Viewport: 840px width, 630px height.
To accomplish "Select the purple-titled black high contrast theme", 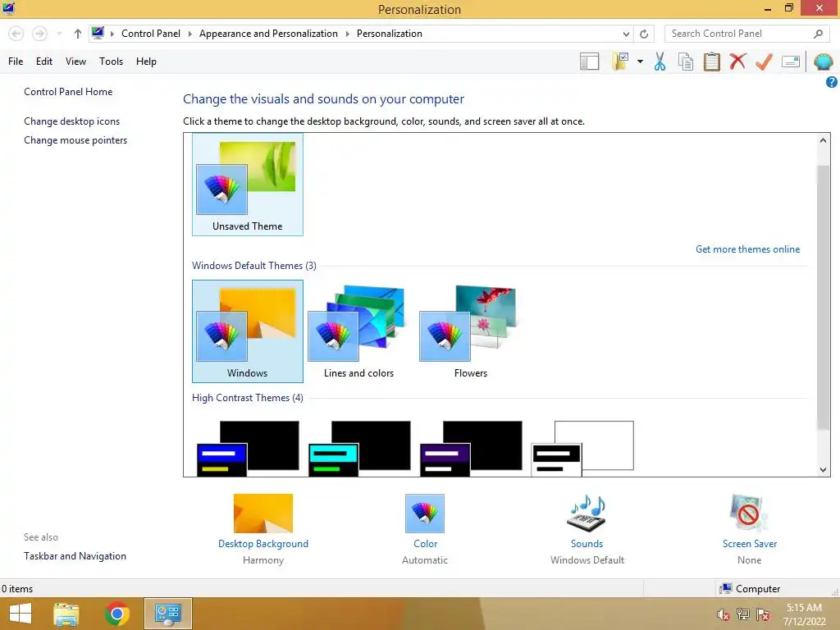I will click(x=471, y=449).
